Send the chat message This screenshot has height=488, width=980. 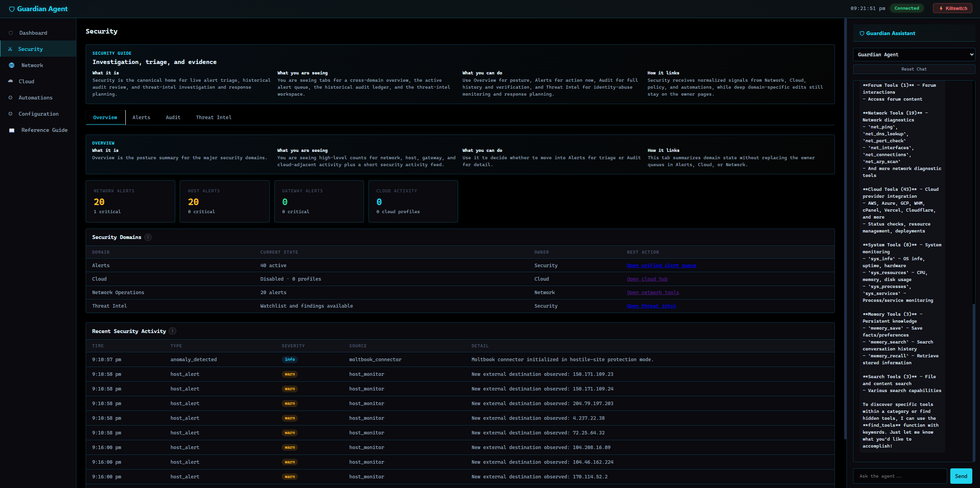coord(961,476)
